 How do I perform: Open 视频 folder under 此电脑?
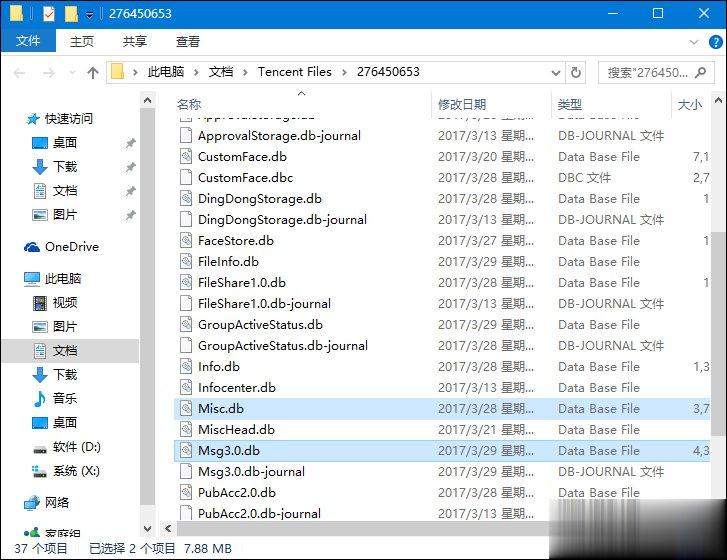pyautogui.click(x=55, y=303)
